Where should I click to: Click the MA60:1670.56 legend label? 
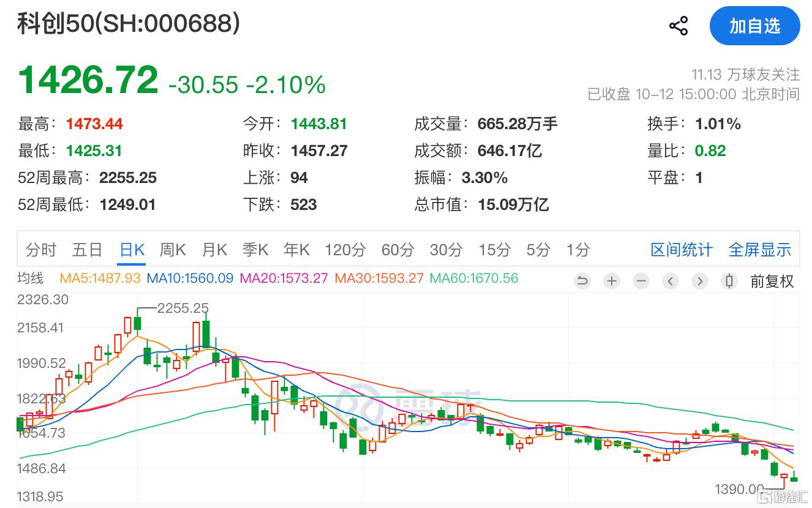(474, 278)
